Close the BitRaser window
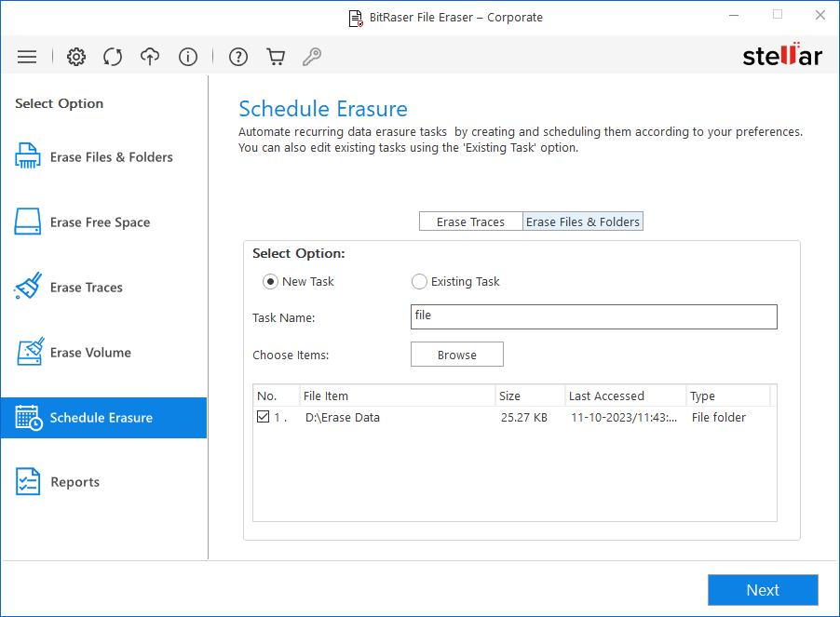840x617 pixels. (820, 15)
